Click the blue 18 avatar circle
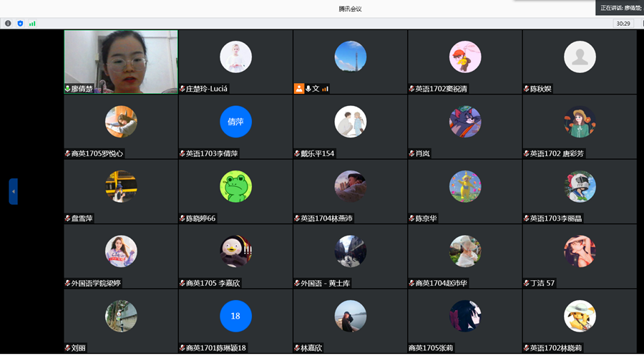Image resolution: width=644 pixels, height=356 pixels. pyautogui.click(x=235, y=316)
